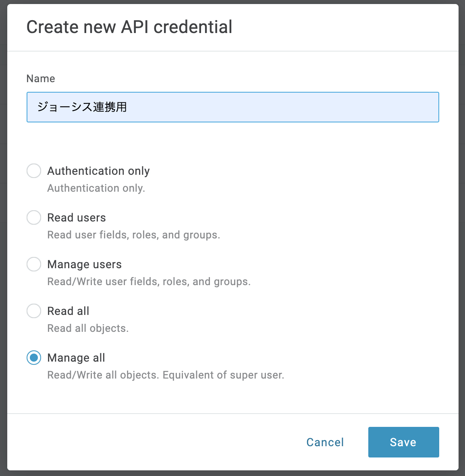Screen dimensions: 465x476
Task: Click the "Manage all" option title text
Action: pos(76,358)
